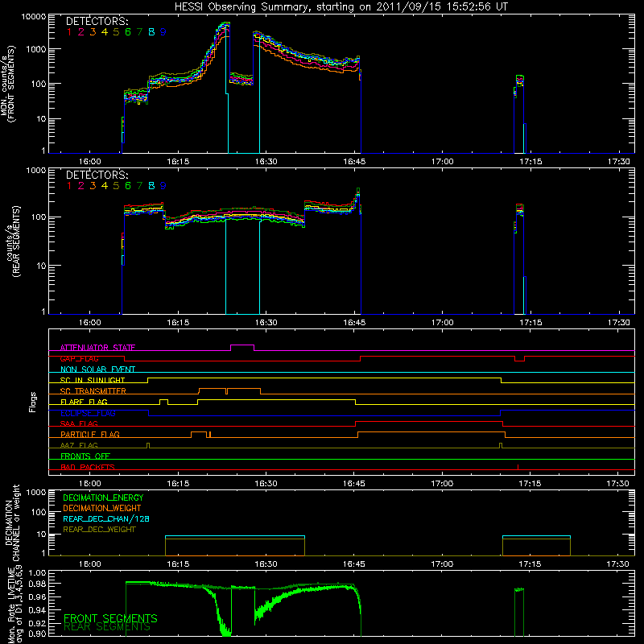The height and width of the screenshot is (644, 644).
Task: Click 17:00 tick under front segments plot
Action: pos(442,162)
